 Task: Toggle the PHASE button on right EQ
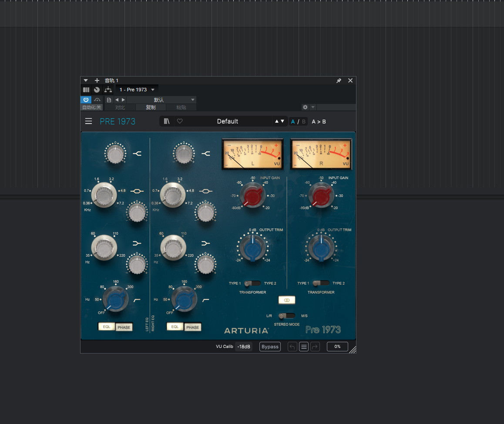[193, 327]
